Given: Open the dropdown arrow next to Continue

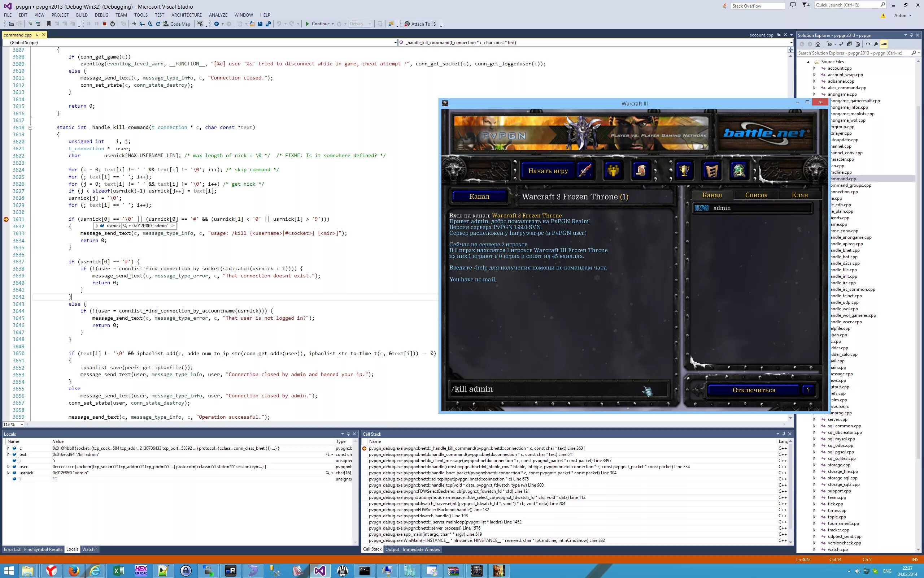Looking at the screenshot, I should [332, 24].
